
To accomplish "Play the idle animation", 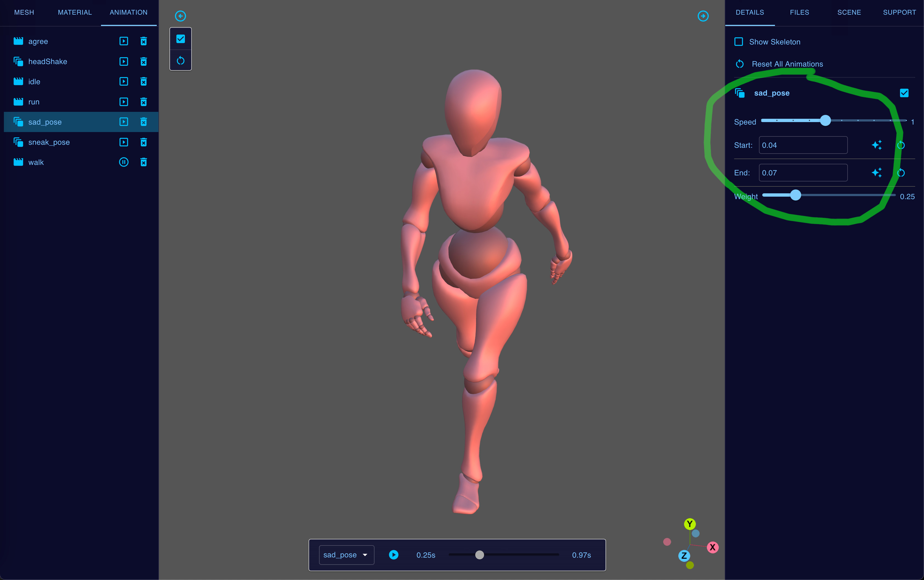I will pyautogui.click(x=123, y=81).
